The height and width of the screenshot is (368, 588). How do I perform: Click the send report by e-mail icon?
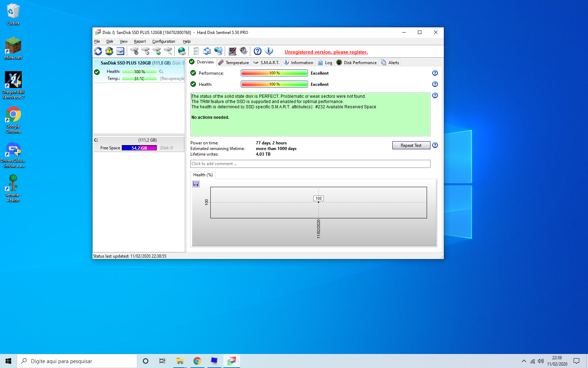pos(207,51)
